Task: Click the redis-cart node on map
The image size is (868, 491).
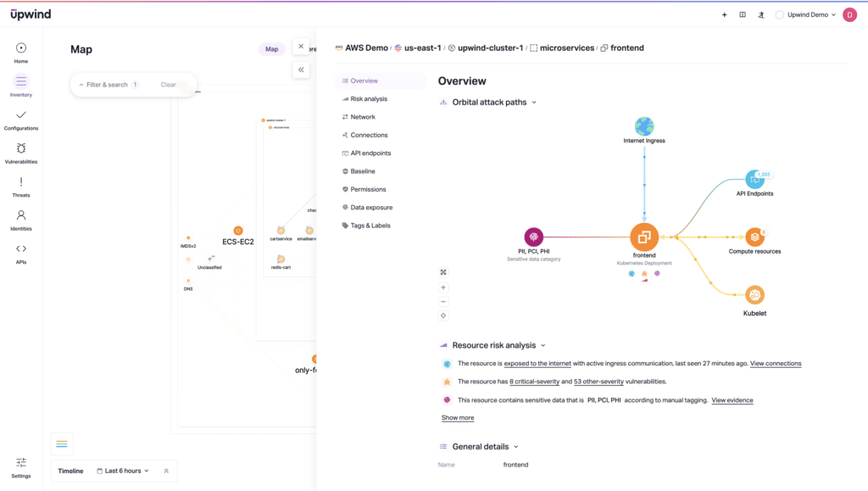Action: 281,259
